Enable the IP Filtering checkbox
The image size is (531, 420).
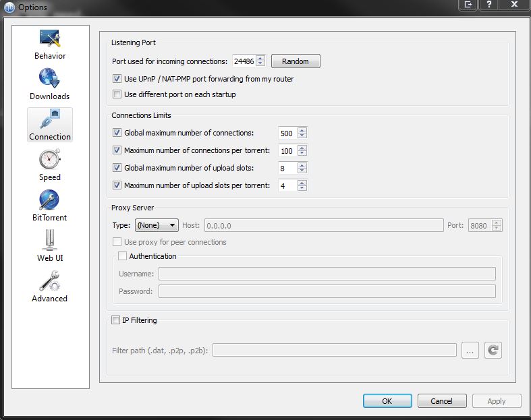coord(115,320)
